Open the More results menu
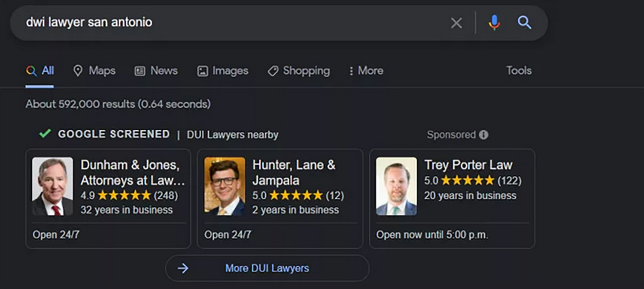This screenshot has height=289, width=644. tap(365, 70)
